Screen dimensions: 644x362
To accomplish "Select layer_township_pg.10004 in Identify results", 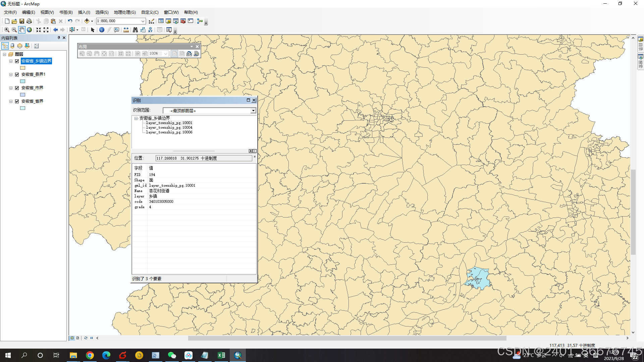I will point(169,128).
